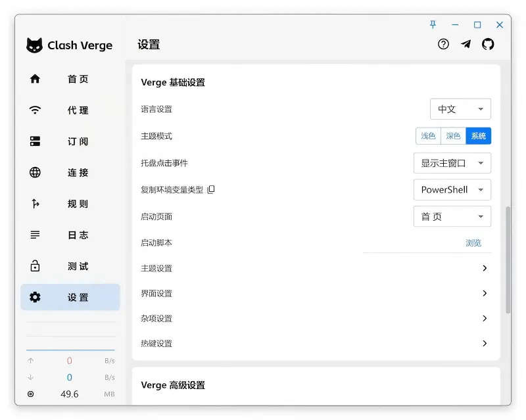
Task: Maximize the Clash Verge window
Action: tap(477, 24)
